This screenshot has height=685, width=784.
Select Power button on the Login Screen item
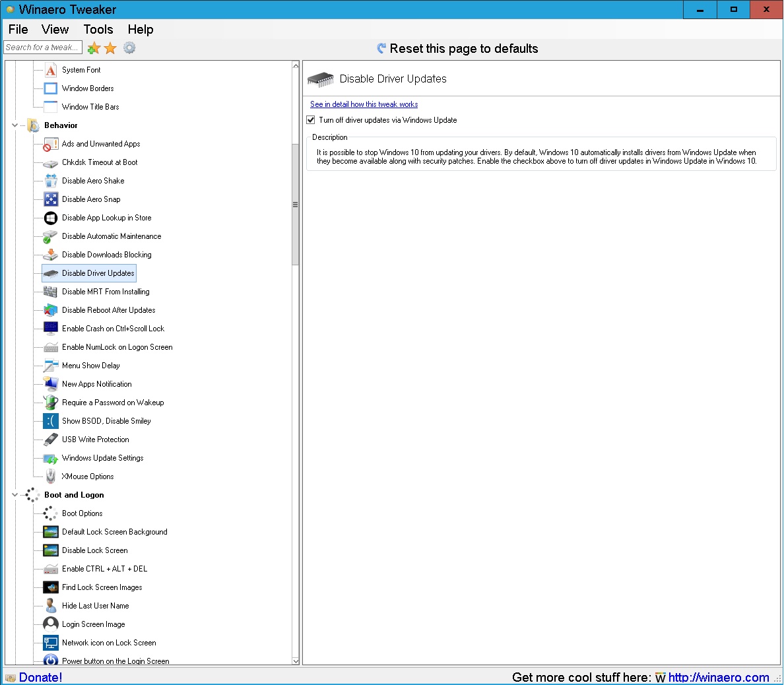[x=115, y=661]
